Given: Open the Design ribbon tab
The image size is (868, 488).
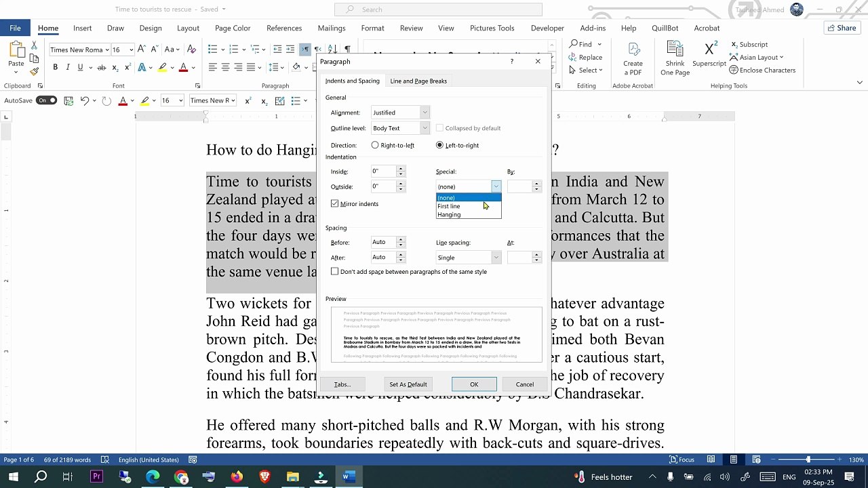Looking at the screenshot, I should pos(151,28).
